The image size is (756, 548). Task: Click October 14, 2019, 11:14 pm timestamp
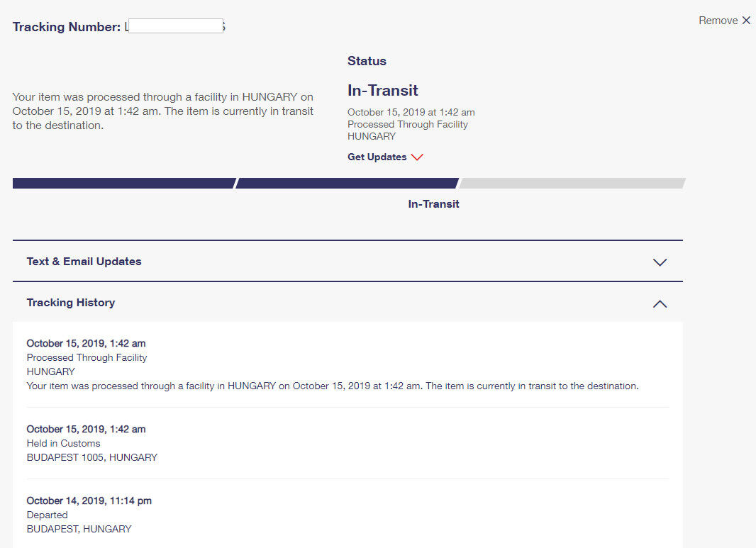pos(89,501)
